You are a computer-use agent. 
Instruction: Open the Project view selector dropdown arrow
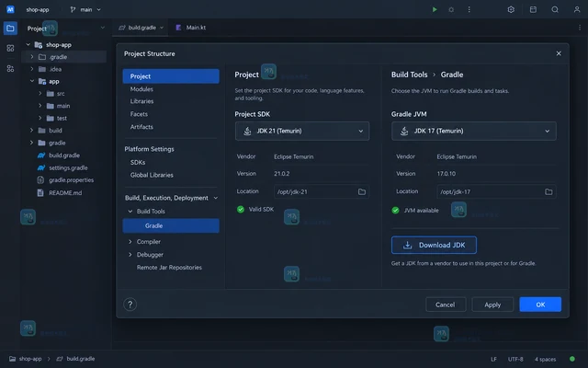coord(102,28)
